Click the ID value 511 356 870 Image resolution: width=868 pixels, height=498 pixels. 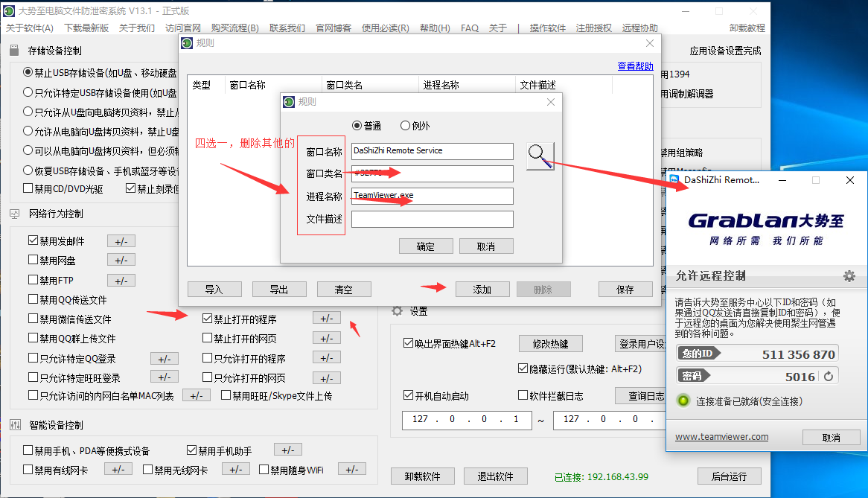point(798,354)
